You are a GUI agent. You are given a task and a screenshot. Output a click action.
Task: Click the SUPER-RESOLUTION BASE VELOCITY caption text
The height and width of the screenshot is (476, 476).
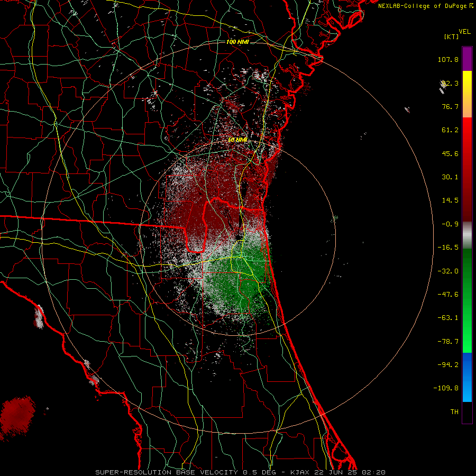click(167, 472)
